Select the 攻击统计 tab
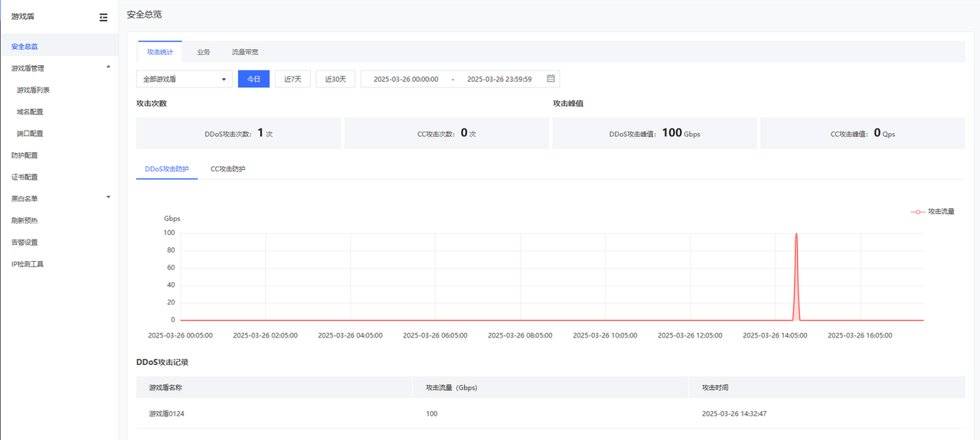This screenshot has height=440, width=980. pyautogui.click(x=160, y=52)
